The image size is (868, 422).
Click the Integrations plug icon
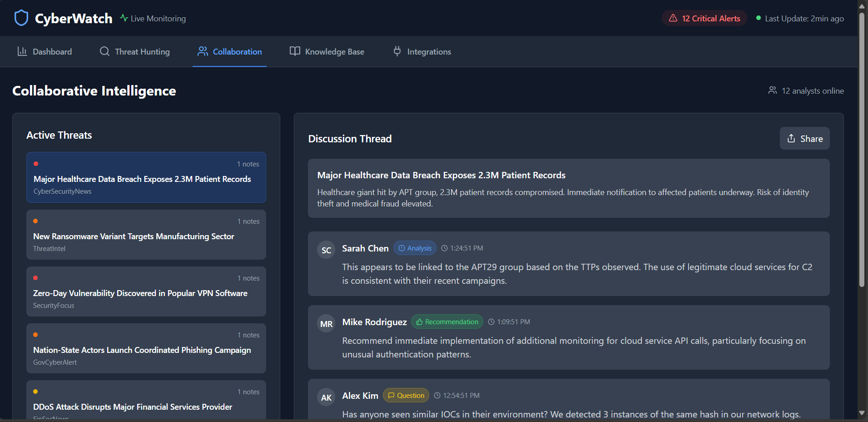pyautogui.click(x=397, y=51)
